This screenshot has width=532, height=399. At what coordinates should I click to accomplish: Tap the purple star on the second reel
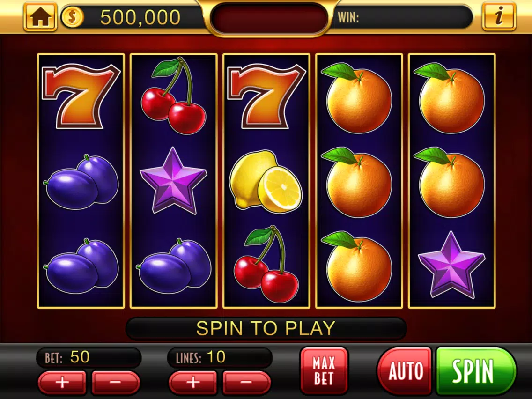pos(173,180)
